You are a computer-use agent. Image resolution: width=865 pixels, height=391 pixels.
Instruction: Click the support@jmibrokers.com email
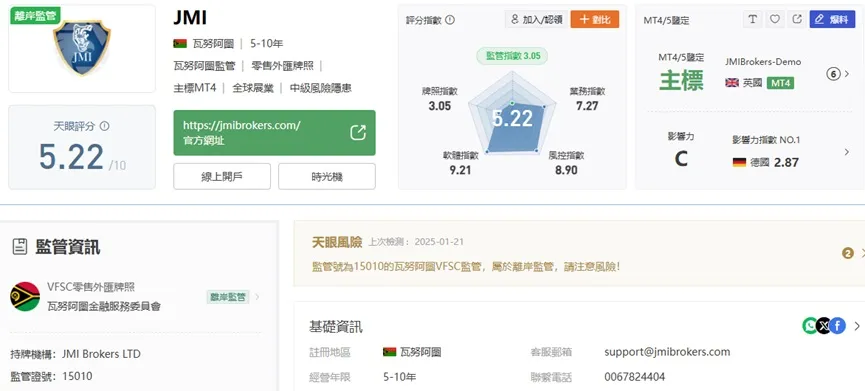tap(667, 352)
